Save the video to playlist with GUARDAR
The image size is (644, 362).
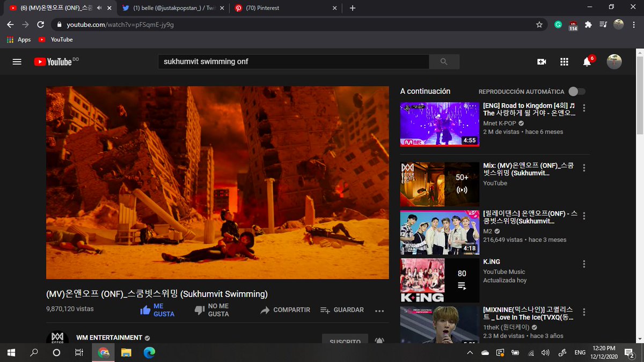[342, 310]
